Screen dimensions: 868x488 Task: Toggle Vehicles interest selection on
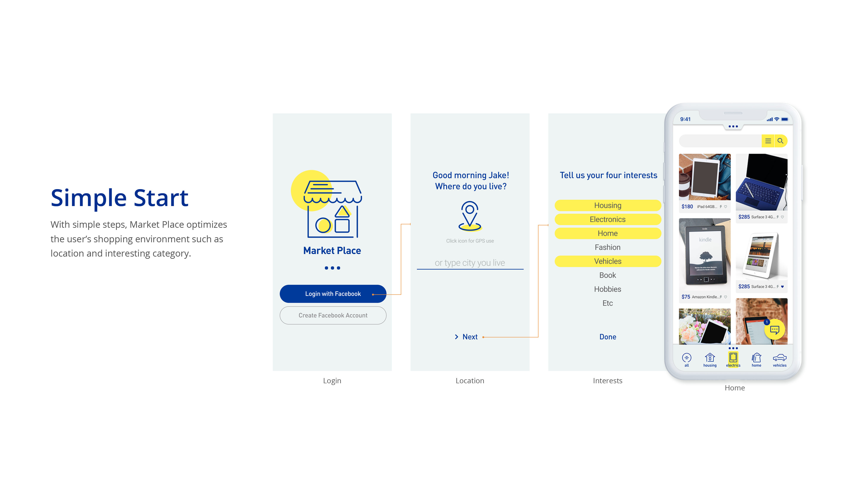point(607,261)
